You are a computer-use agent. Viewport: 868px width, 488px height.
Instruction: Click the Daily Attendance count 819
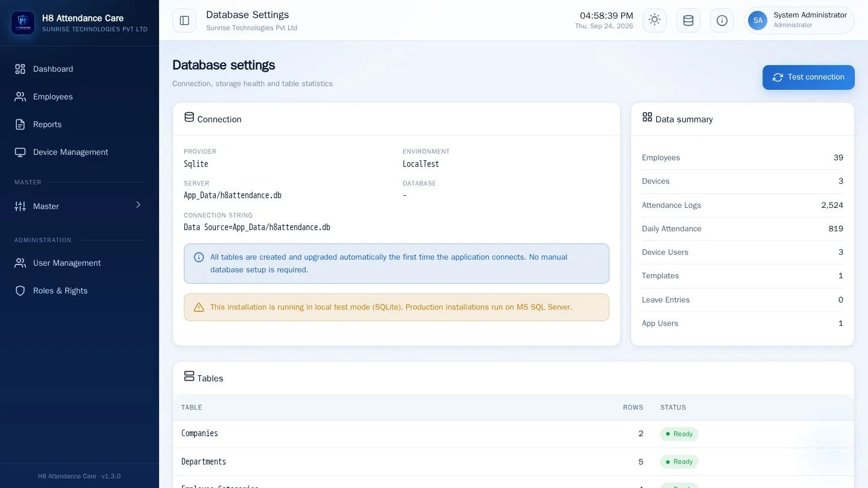(836, 229)
